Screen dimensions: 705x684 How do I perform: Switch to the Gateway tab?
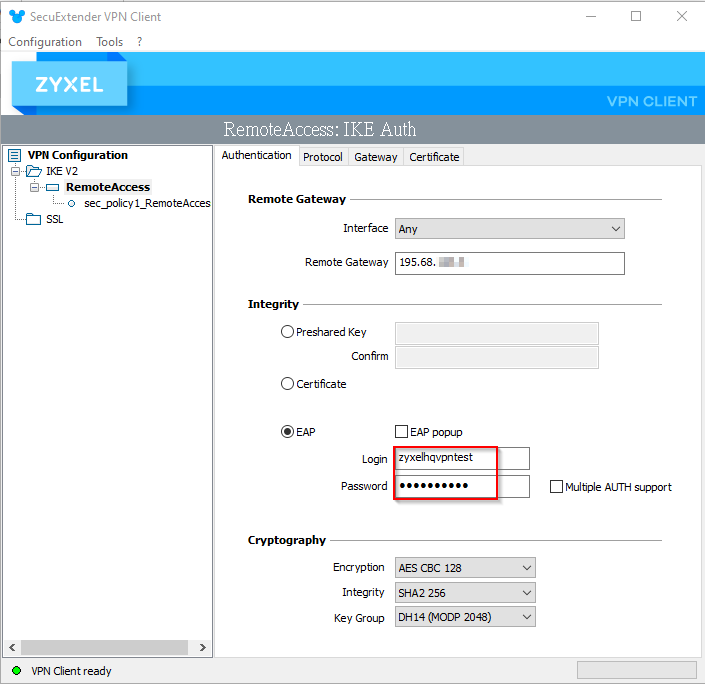(376, 157)
